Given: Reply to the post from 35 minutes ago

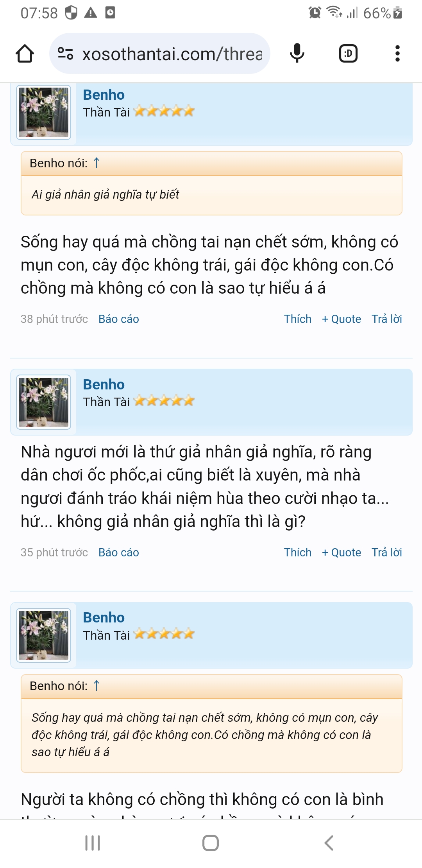Looking at the screenshot, I should point(386,552).
